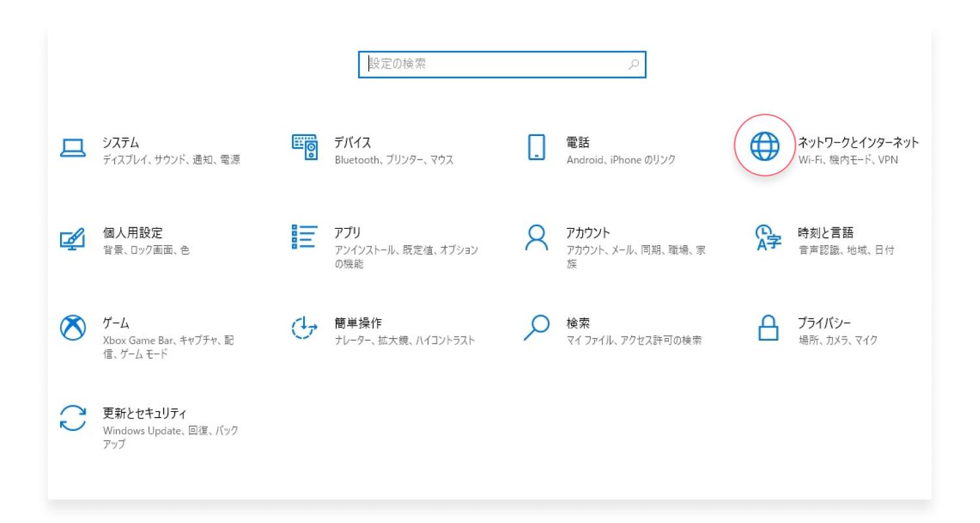980x523 pixels.
Task: Open the 時刻と言語 title
Action: click(x=826, y=233)
